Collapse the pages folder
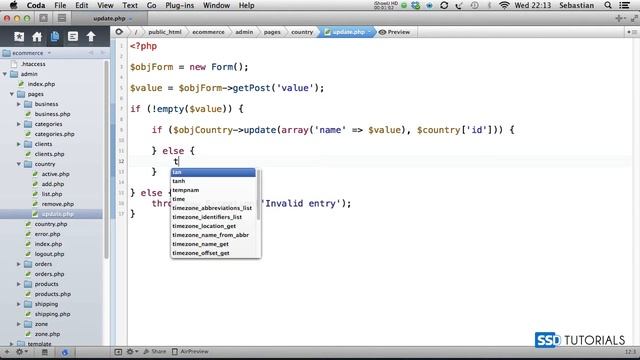The height and width of the screenshot is (360, 640). point(12,94)
